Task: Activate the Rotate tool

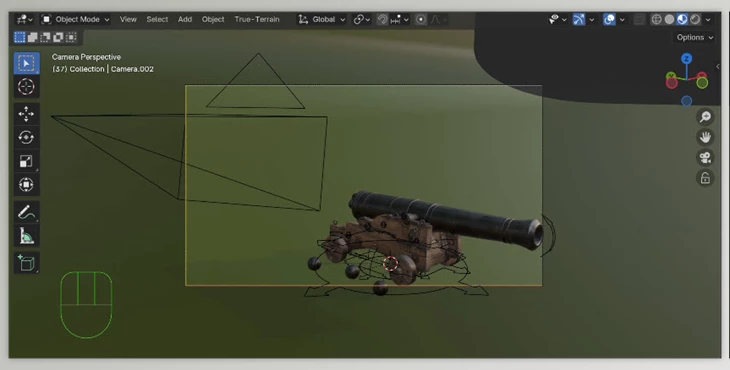Action: (27, 138)
